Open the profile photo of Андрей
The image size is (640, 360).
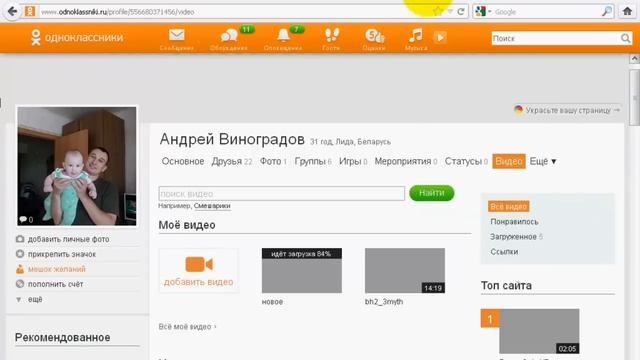click(77, 166)
